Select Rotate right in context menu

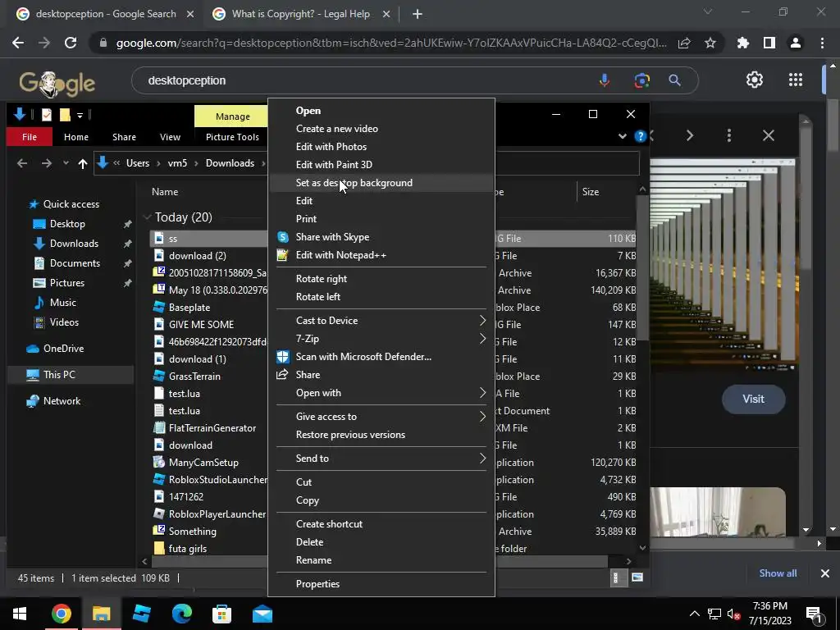click(381, 279)
